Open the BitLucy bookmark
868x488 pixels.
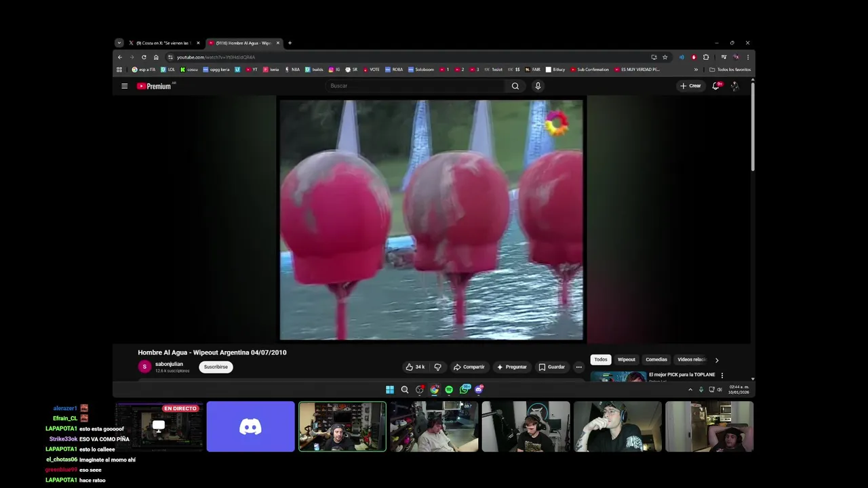[x=555, y=69]
